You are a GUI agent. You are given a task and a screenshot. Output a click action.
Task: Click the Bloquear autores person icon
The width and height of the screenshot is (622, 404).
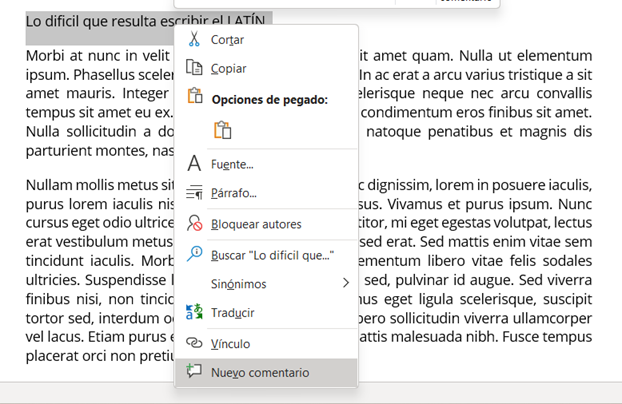coord(194,223)
